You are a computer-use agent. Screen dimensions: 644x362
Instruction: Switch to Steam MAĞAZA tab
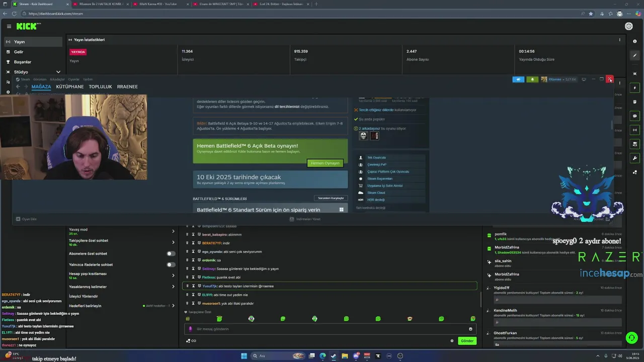click(41, 86)
